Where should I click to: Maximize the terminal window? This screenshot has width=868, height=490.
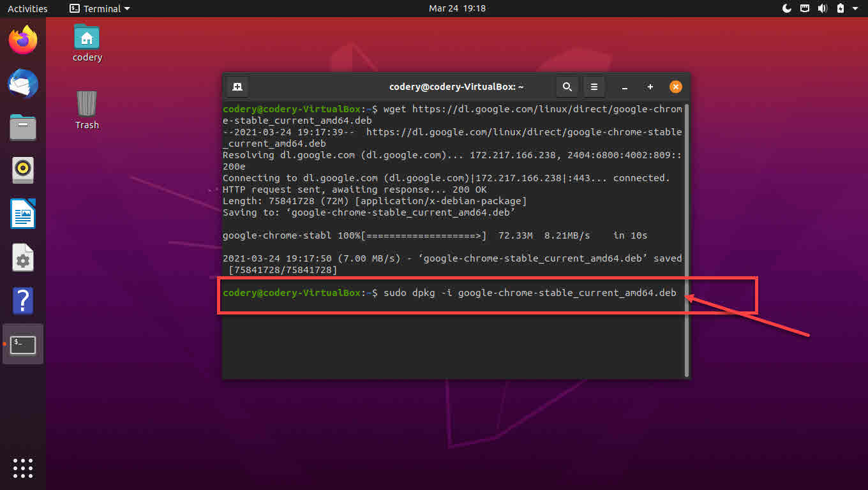point(650,87)
